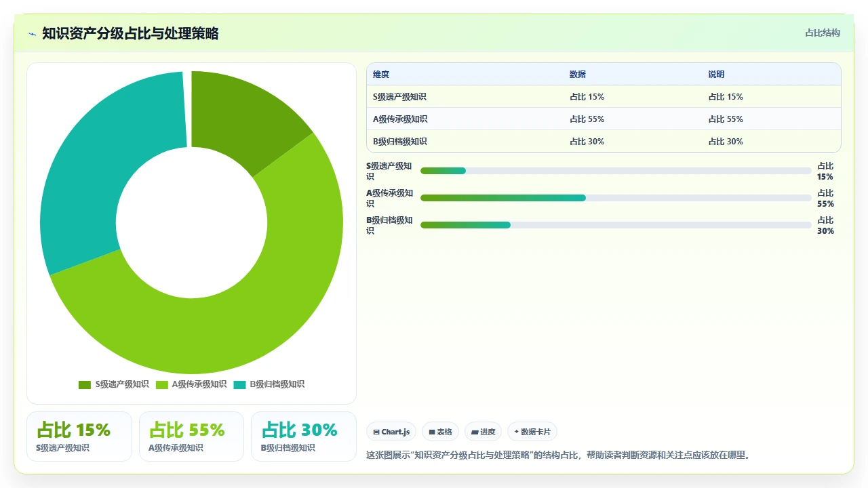Toggle B级归档级知识 legend swatch
The height and width of the screenshot is (488, 868).
[239, 384]
